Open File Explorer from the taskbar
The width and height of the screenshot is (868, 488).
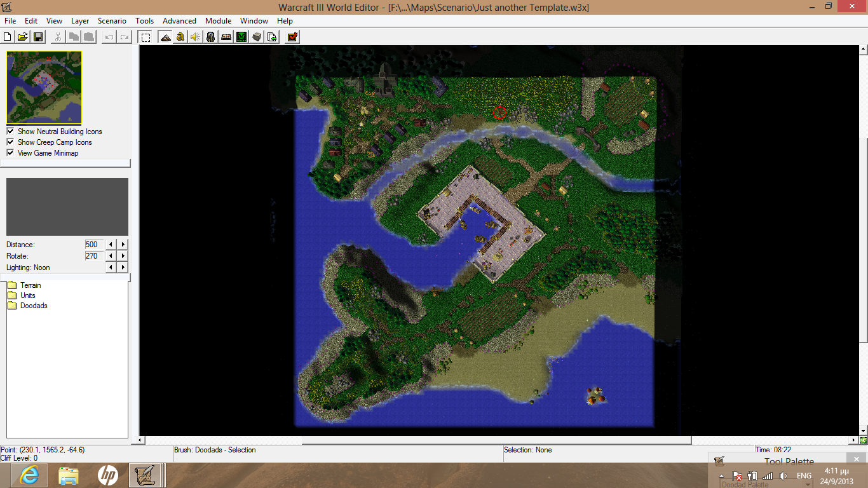pyautogui.click(x=69, y=475)
